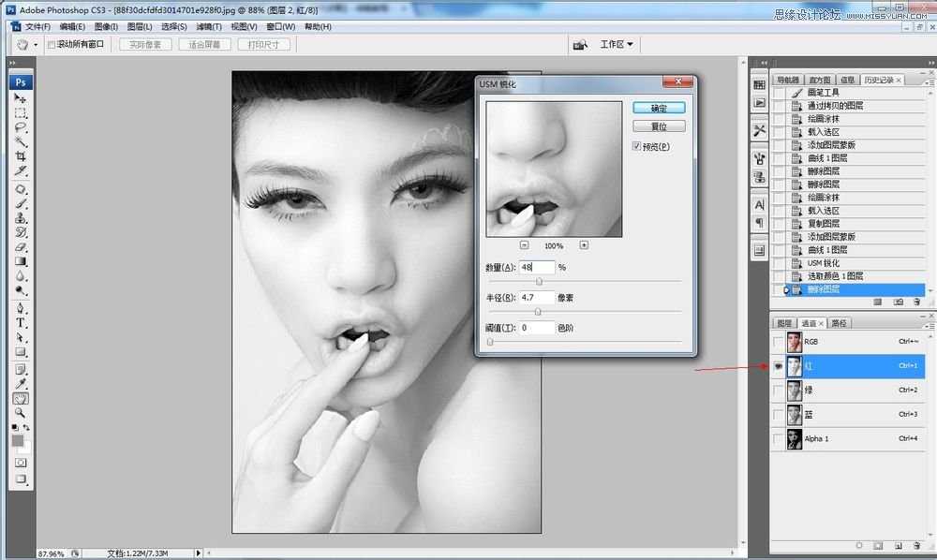The width and height of the screenshot is (937, 560).
Task: Change the screen mode
Action: 21,479
